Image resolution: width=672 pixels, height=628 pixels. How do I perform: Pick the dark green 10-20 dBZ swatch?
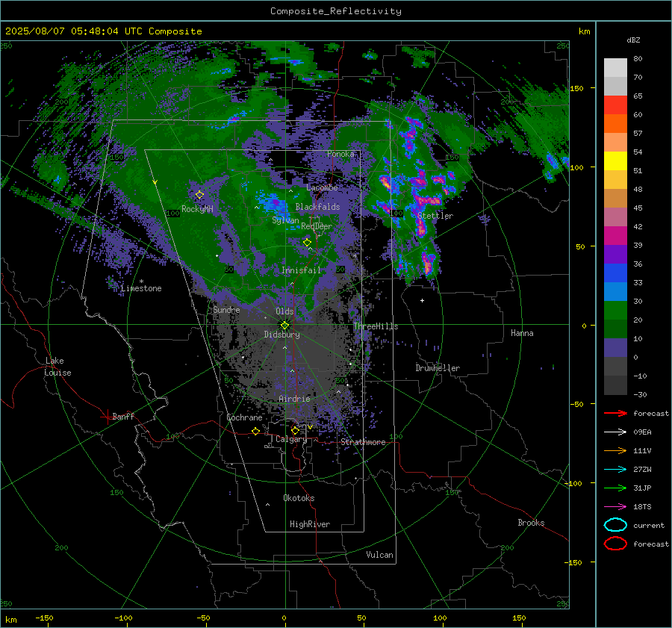tap(615, 329)
